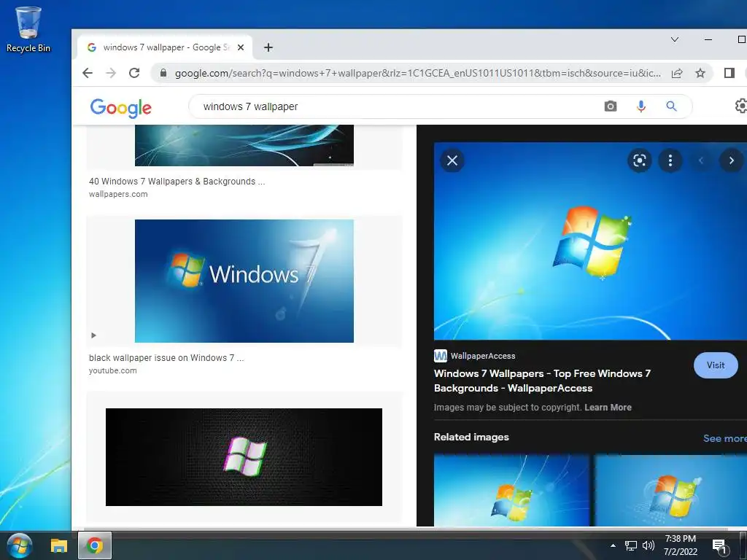Open File Explorer from the taskbar
This screenshot has width=747, height=560.
click(59, 545)
